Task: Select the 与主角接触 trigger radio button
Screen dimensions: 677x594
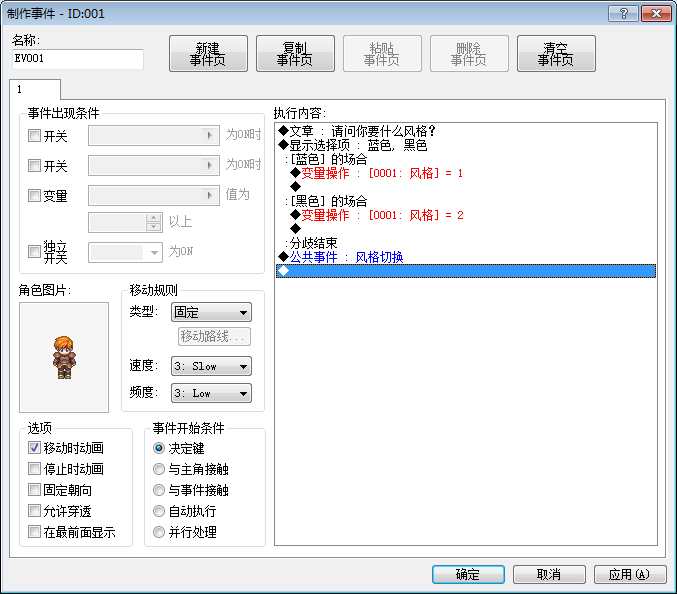Action: (159, 469)
